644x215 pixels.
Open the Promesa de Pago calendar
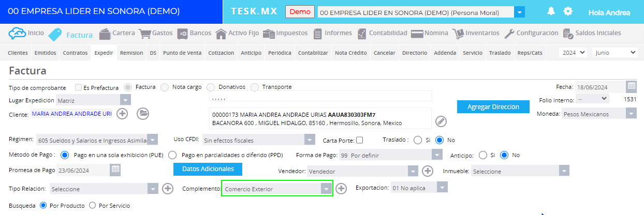[115, 169]
